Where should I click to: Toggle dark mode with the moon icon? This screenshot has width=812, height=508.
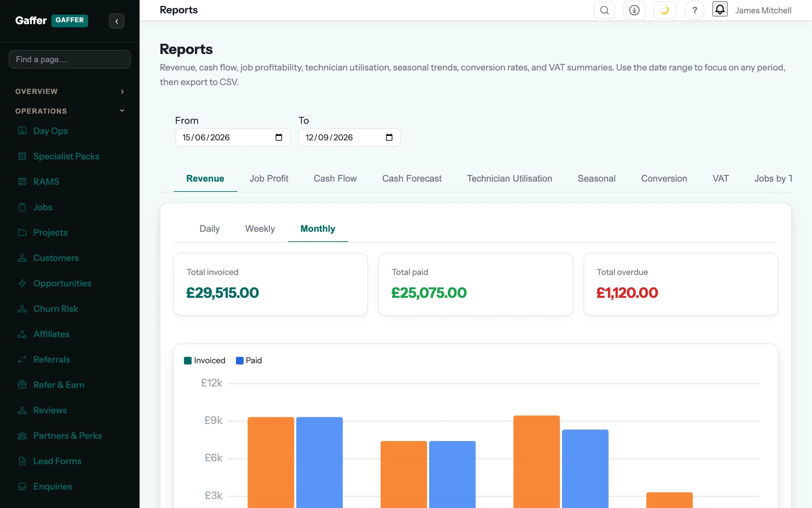(x=665, y=10)
